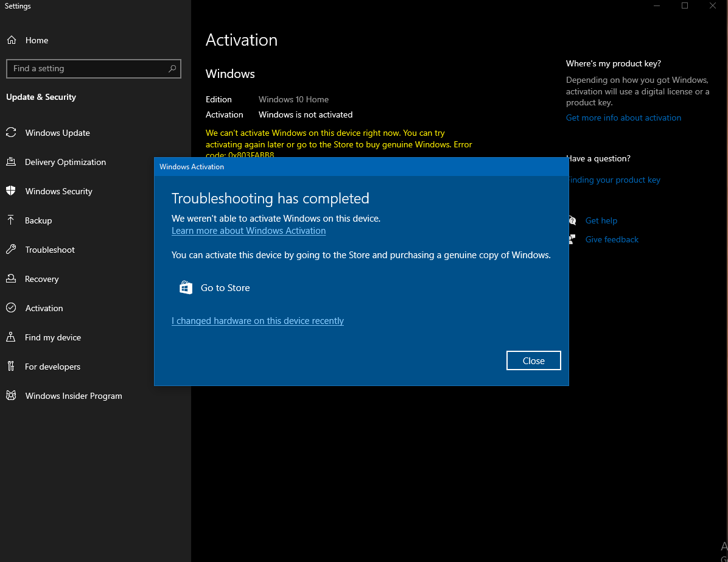Click the Activation checkmark circle icon
The height and width of the screenshot is (562, 728).
(x=11, y=308)
